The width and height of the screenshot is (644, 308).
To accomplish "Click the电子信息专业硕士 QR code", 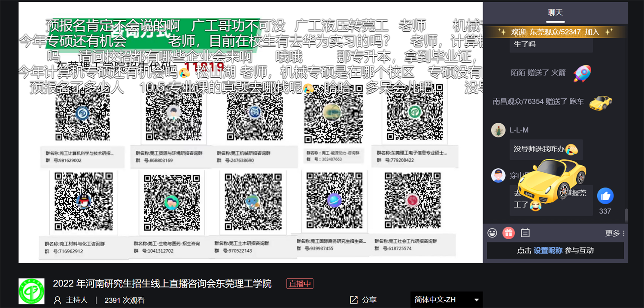I will pyautogui.click(x=414, y=113).
